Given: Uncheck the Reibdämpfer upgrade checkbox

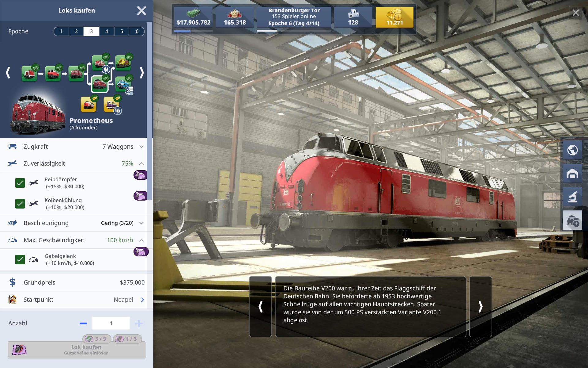Looking at the screenshot, I should [x=20, y=183].
